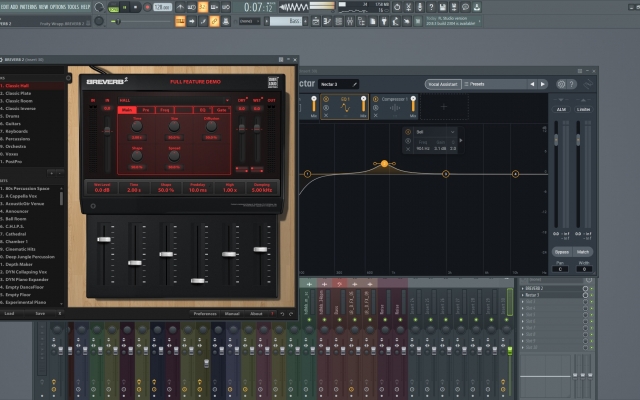Open the pattern selector showing Bass
This screenshot has width=640, height=400.
(286, 21)
